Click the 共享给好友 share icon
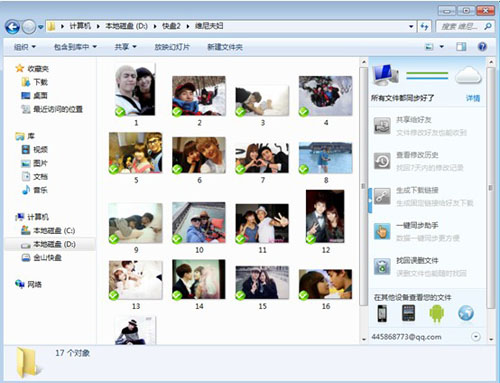This screenshot has width=500, height=383. 382,126
